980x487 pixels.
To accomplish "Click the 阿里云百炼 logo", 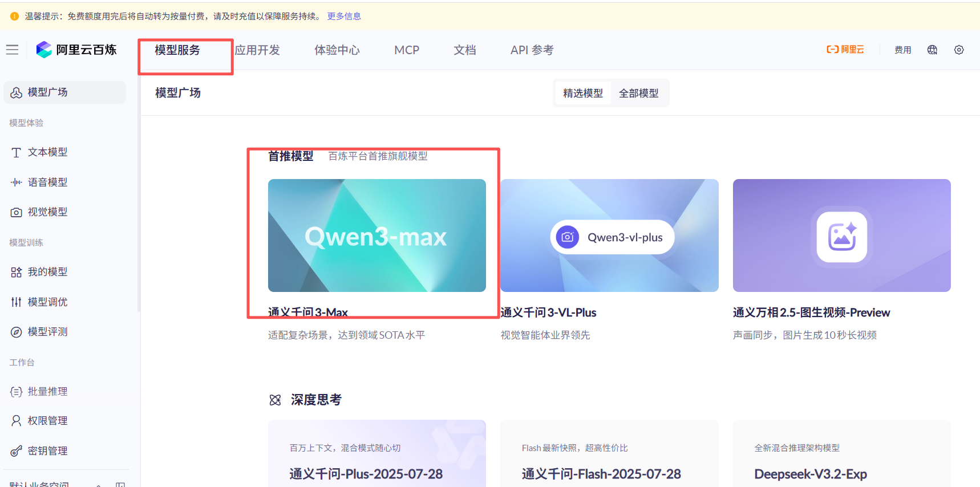I will 76,50.
